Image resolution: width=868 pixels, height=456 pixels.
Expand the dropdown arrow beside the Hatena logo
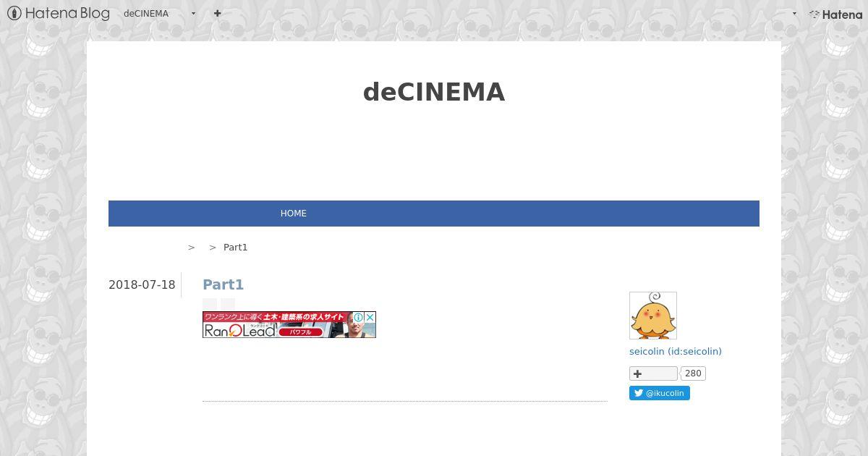click(x=794, y=13)
